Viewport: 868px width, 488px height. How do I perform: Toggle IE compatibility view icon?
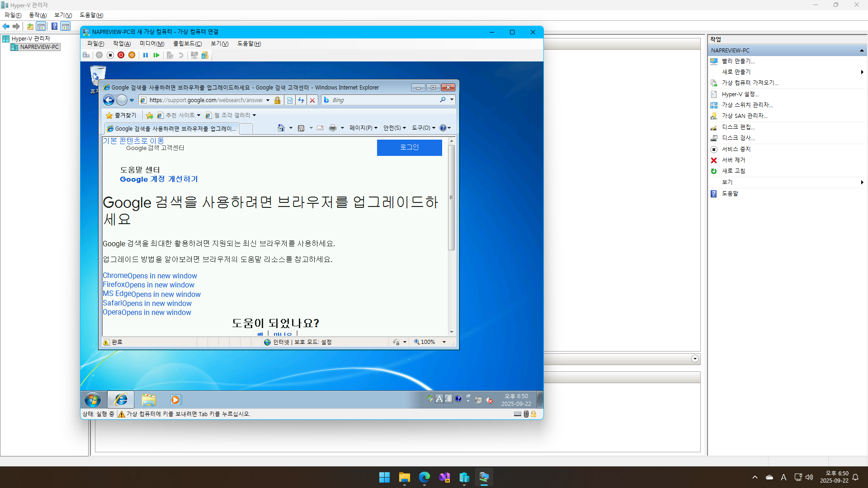[290, 100]
